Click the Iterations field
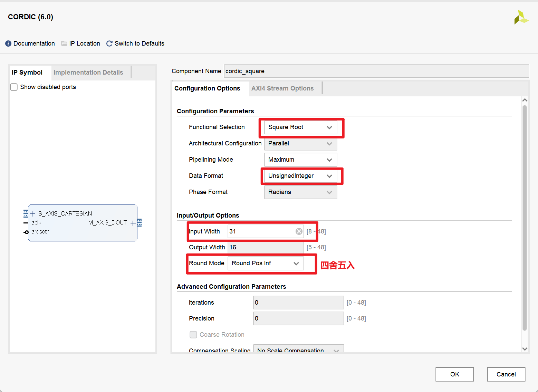This screenshot has height=392, width=538. [x=298, y=303]
